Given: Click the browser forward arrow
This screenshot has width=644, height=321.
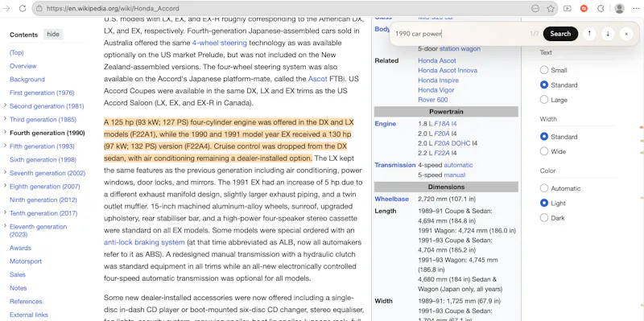Looking at the screenshot, I should point(6,8).
